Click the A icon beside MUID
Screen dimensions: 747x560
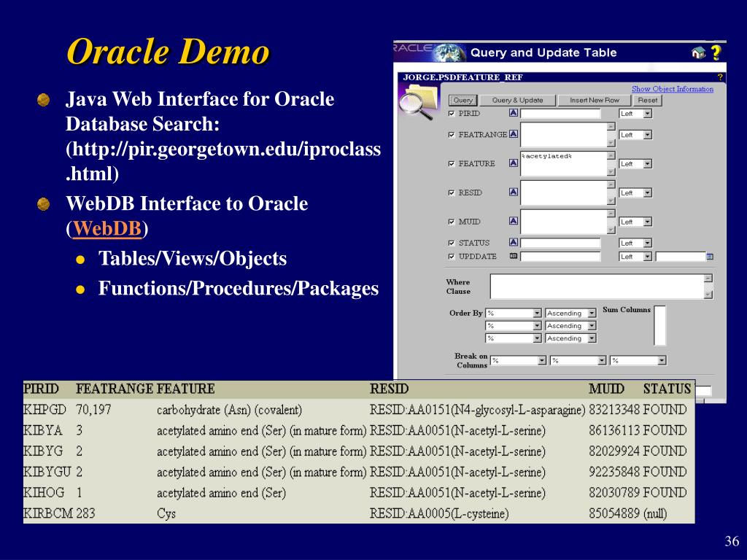[x=513, y=221]
